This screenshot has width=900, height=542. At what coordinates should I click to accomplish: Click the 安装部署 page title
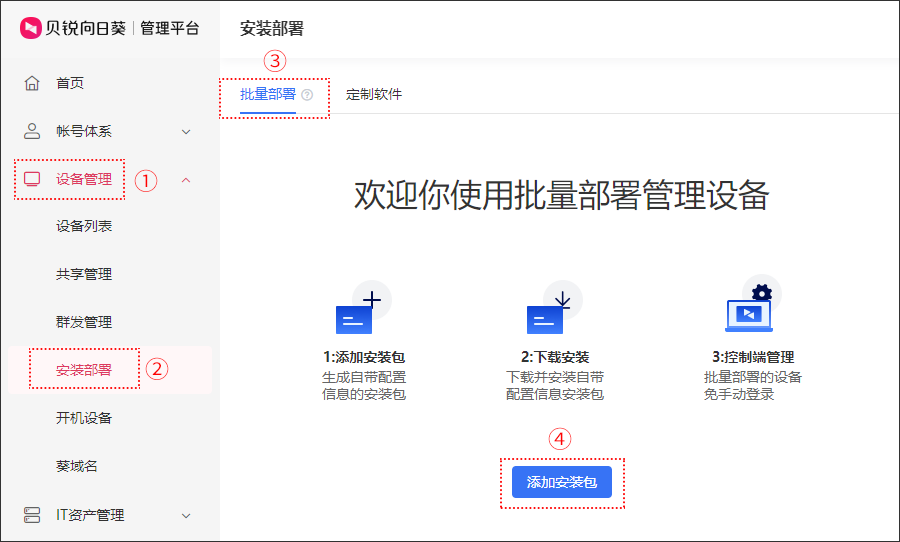271,28
